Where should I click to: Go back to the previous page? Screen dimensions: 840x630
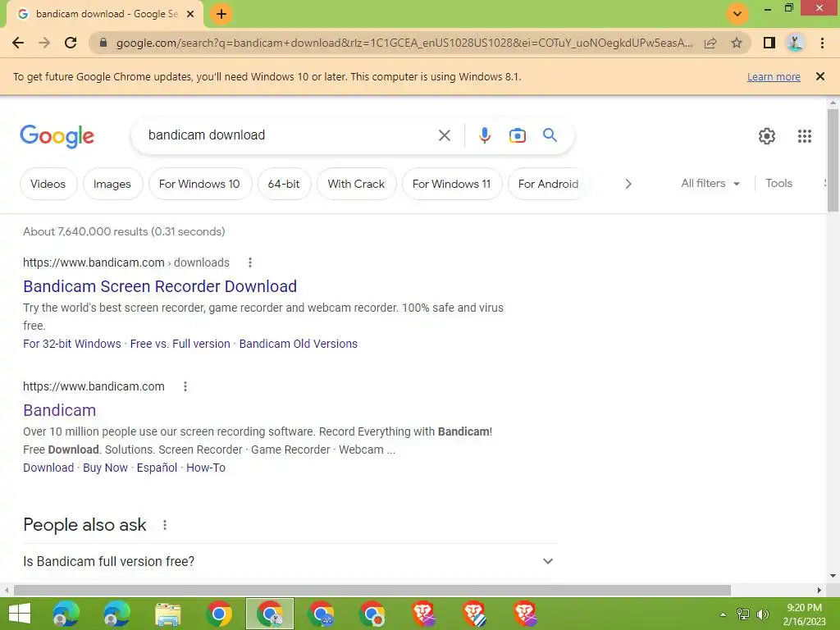pos(18,43)
